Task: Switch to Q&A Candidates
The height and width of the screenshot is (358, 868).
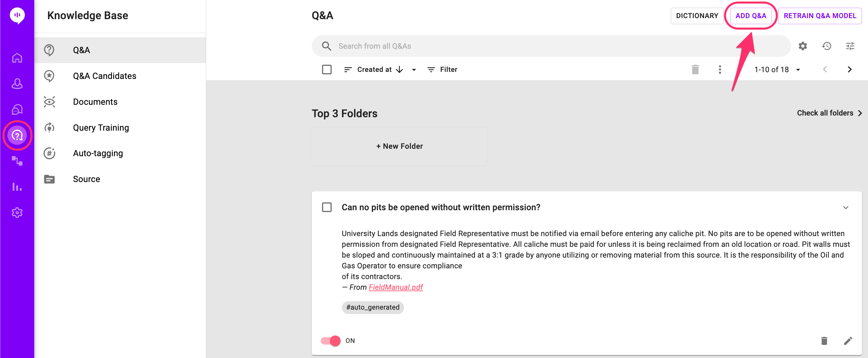Action: 104,76
